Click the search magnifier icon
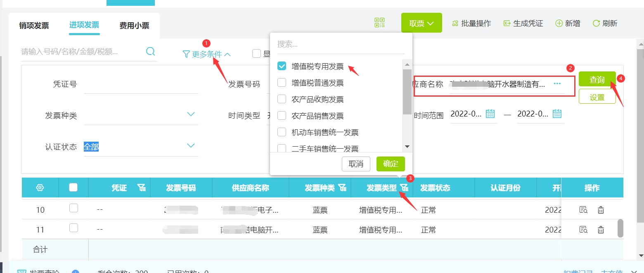Viewport: 644px width, 273px height. [x=151, y=51]
